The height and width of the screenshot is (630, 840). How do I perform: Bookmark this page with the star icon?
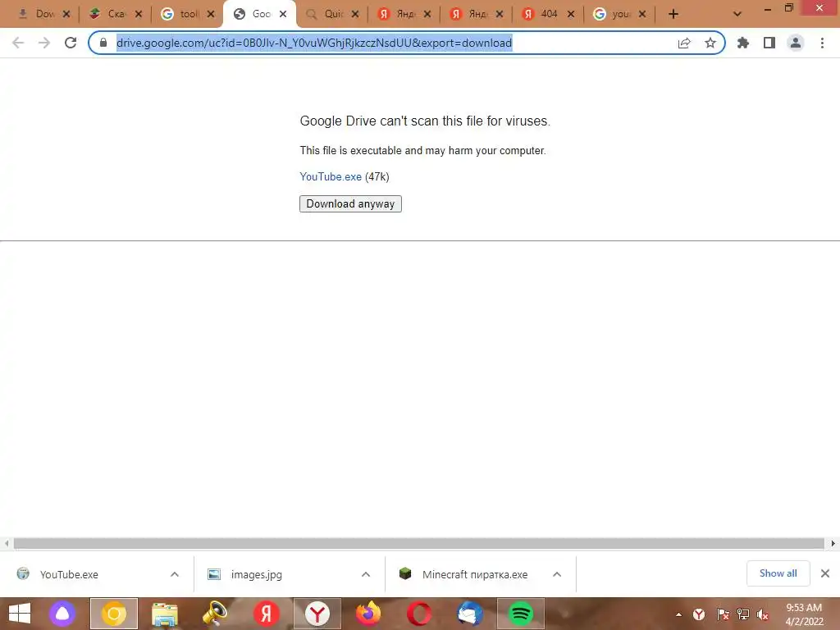(710, 43)
